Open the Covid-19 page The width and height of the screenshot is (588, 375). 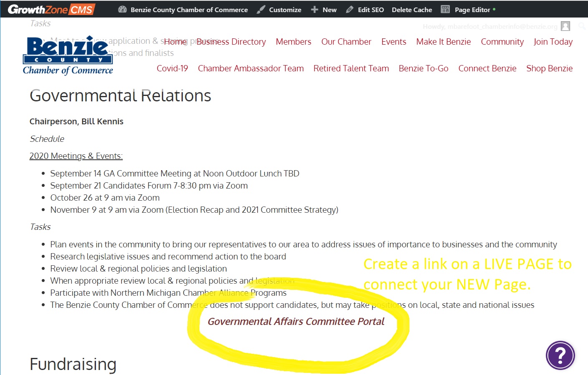click(172, 68)
